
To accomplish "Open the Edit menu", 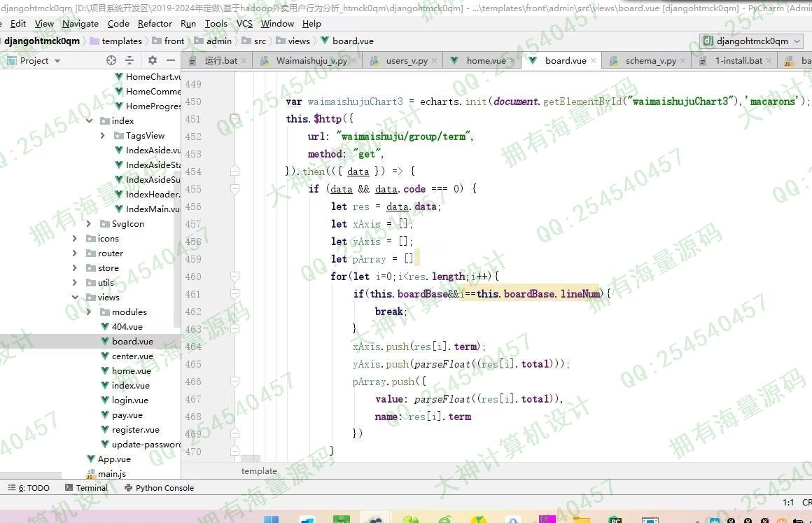I will 18,24.
